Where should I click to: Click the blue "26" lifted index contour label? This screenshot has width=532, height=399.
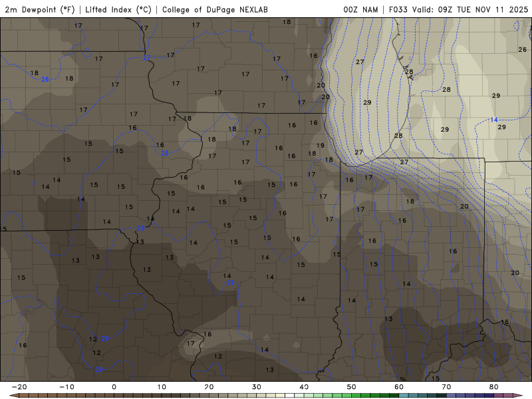[x=45, y=79]
